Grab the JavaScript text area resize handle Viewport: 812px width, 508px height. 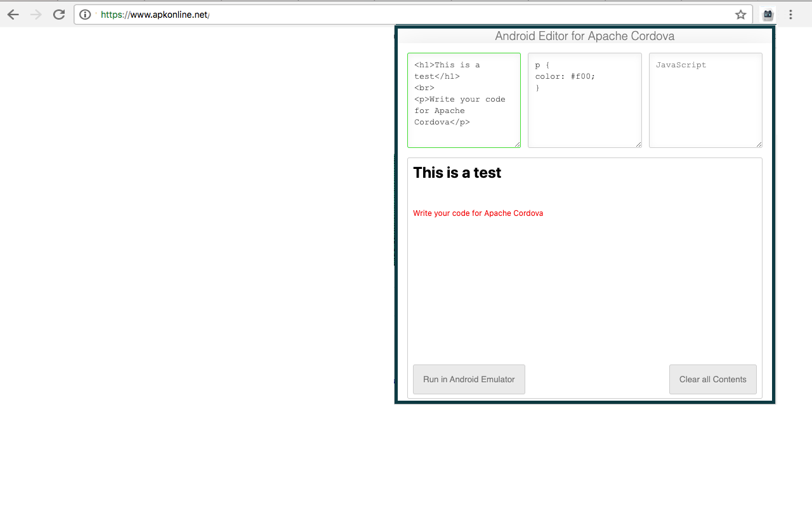tap(759, 144)
